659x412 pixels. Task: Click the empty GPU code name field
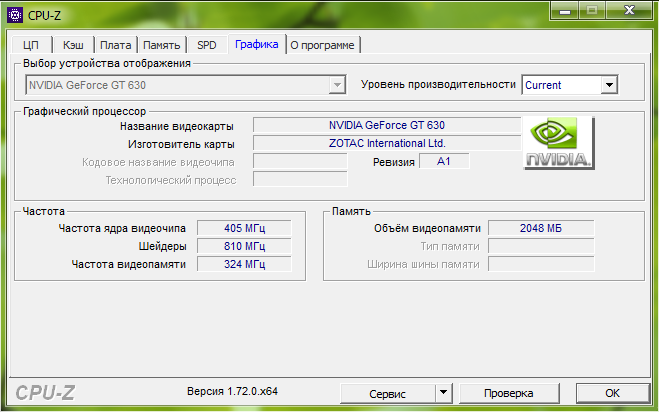300,161
